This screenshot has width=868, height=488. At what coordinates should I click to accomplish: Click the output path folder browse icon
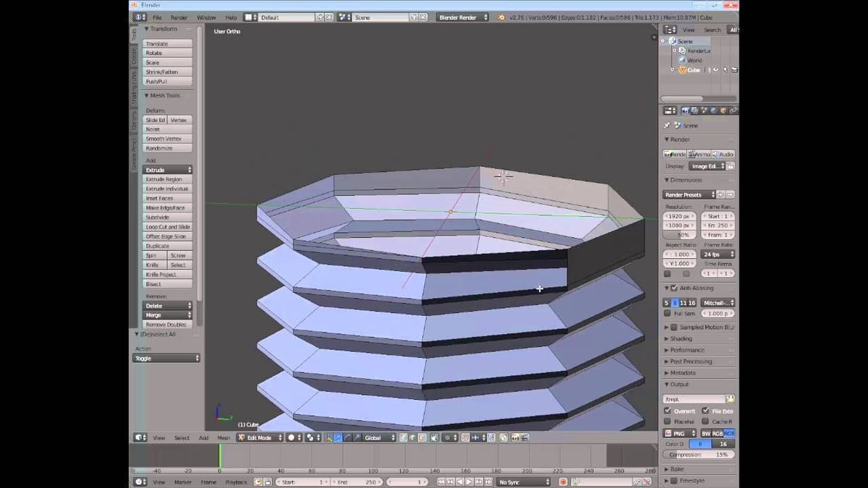(730, 398)
